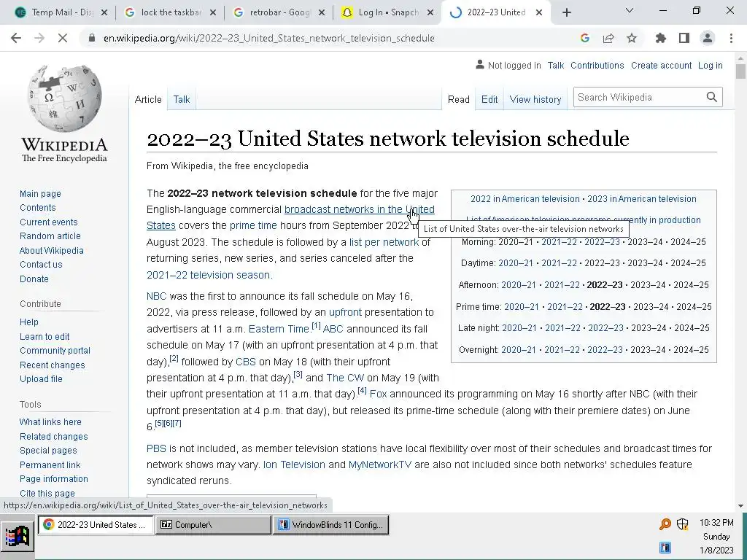This screenshot has height=560, width=747.
Task: Close the 'lock the taskbar' Google tab
Action: click(213, 12)
